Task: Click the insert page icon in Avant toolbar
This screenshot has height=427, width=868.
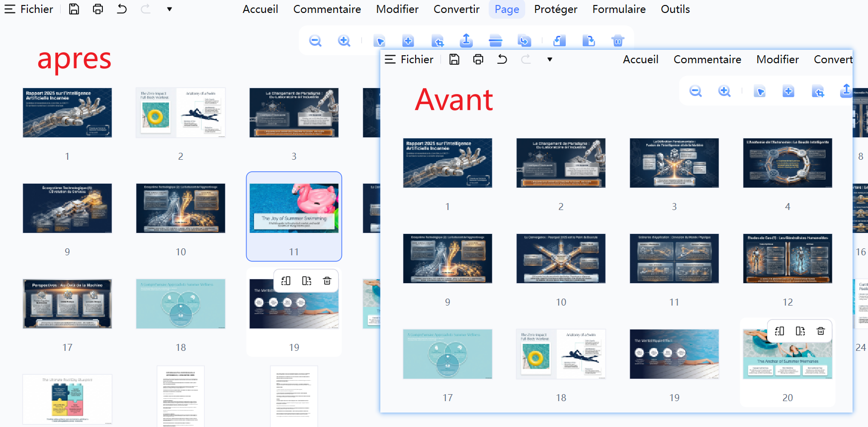Action: pos(788,91)
